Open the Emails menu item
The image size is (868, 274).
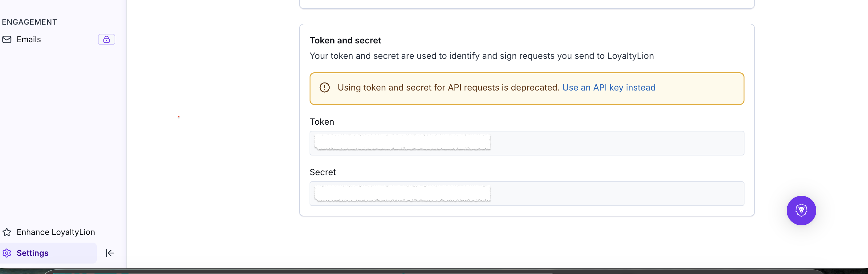coord(29,40)
